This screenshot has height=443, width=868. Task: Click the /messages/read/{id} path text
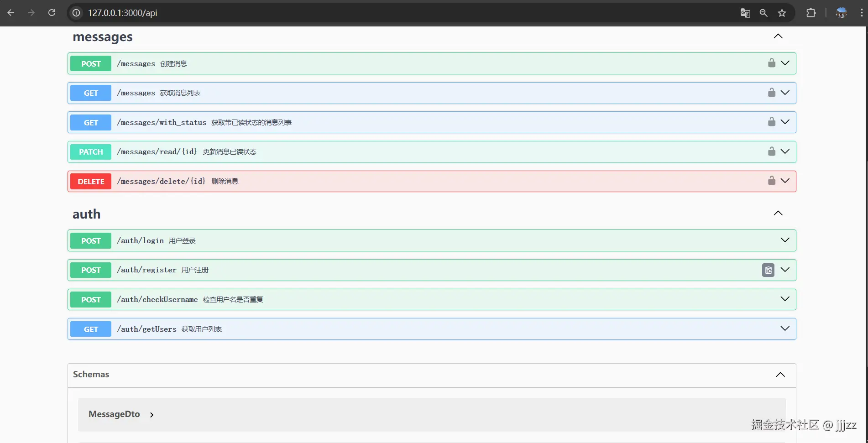157,151
